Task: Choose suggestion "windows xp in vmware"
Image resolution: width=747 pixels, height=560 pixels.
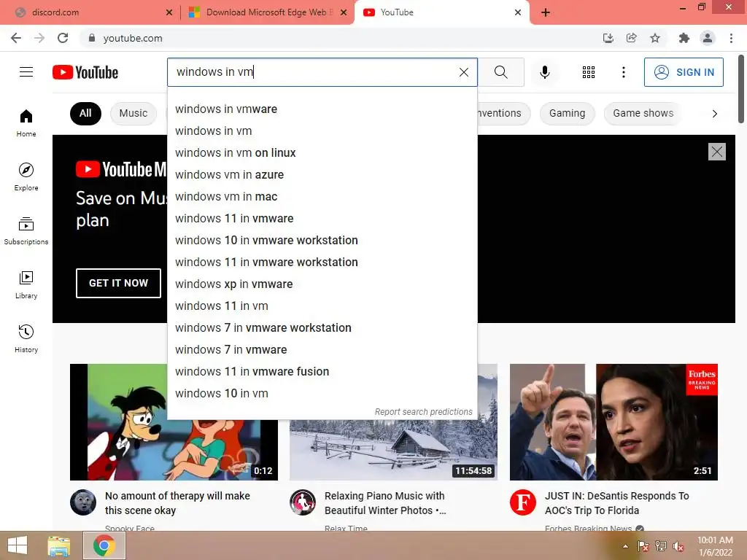Action: [x=322, y=284]
